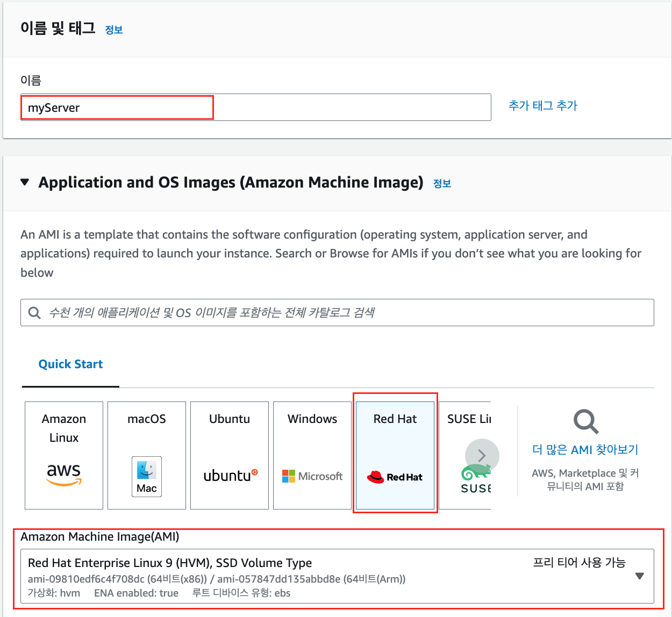
Task: Select the Ubuntu AMI card
Action: coord(230,455)
